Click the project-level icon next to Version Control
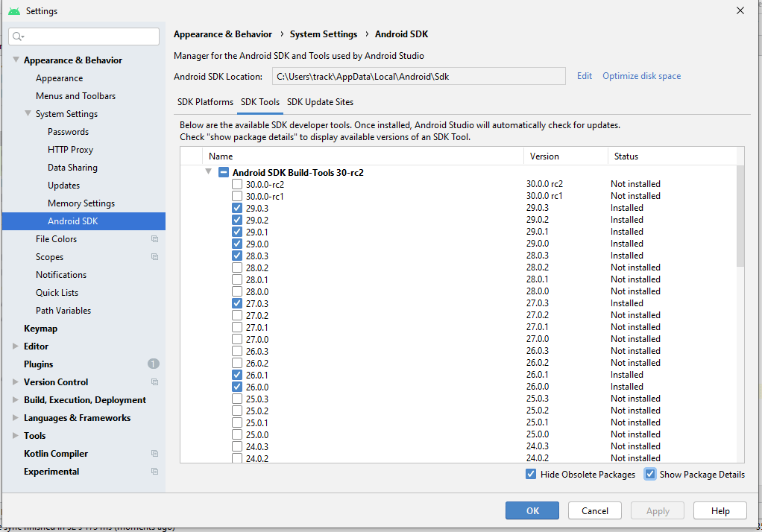 [x=154, y=382]
